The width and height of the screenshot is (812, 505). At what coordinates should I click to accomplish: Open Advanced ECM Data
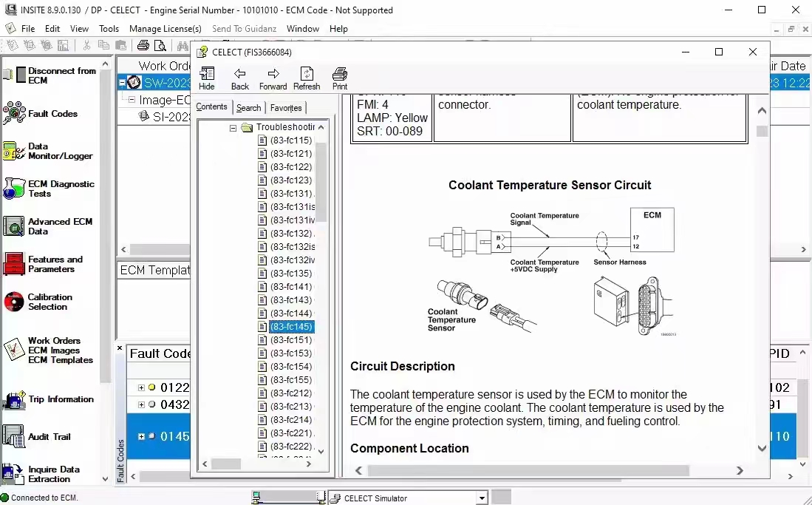point(48,226)
